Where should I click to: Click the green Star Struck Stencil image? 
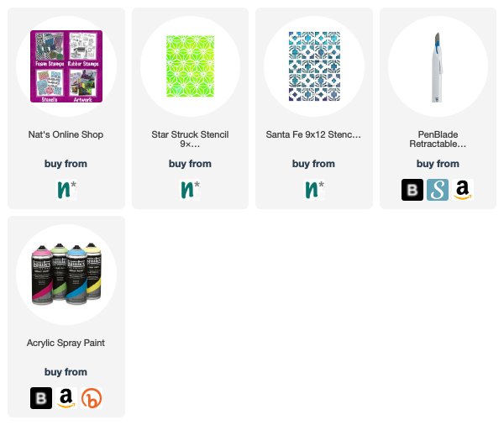190,66
